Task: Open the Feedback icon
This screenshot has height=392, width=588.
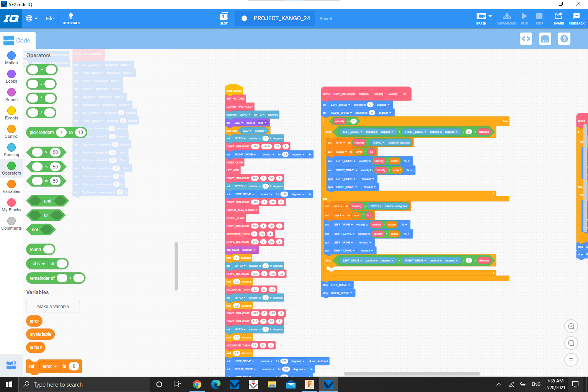Action: (576, 18)
